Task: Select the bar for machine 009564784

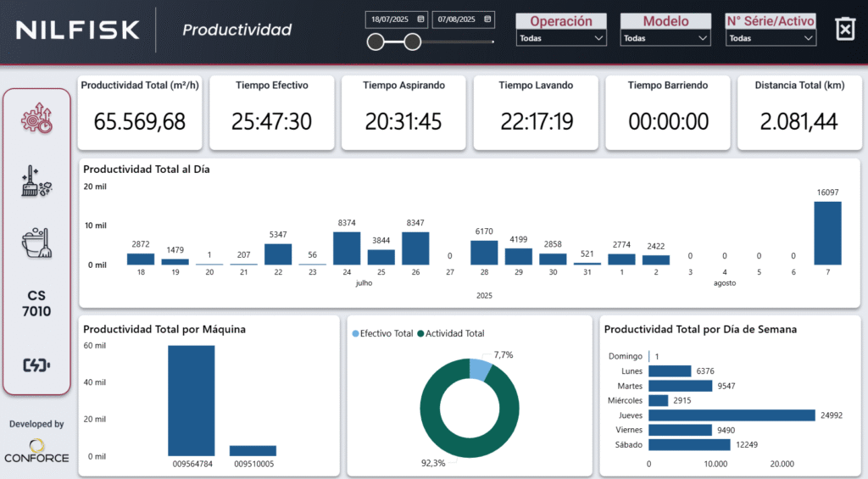Action: [x=191, y=400]
